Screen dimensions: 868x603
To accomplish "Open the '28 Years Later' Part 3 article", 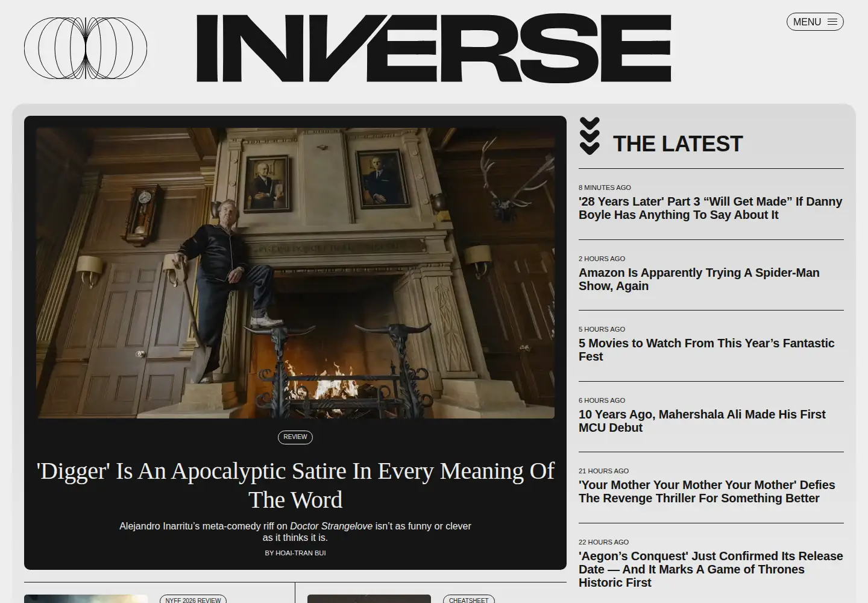I will click(710, 208).
